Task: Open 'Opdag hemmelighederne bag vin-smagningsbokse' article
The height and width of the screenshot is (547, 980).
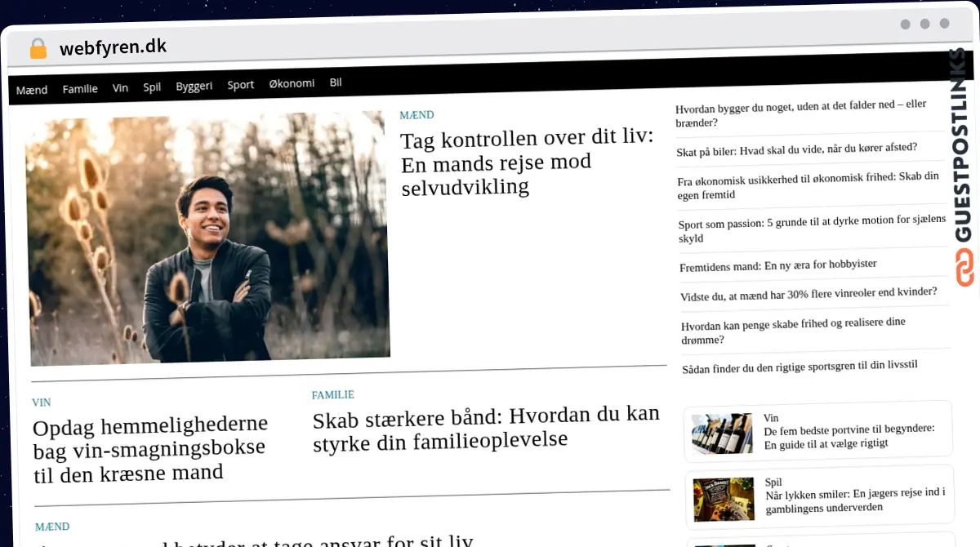Action: (x=150, y=449)
